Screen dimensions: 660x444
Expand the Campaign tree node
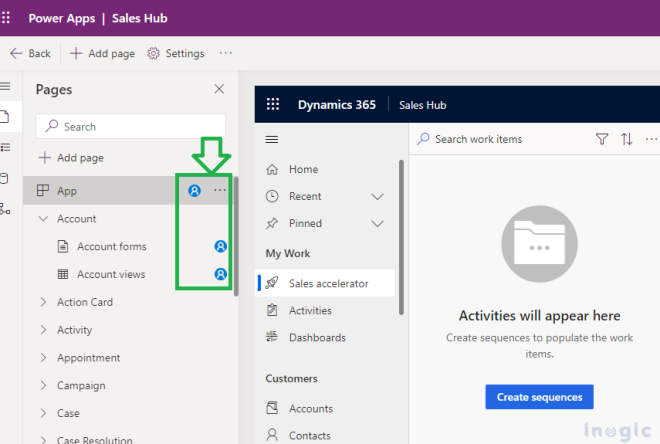pyautogui.click(x=43, y=386)
